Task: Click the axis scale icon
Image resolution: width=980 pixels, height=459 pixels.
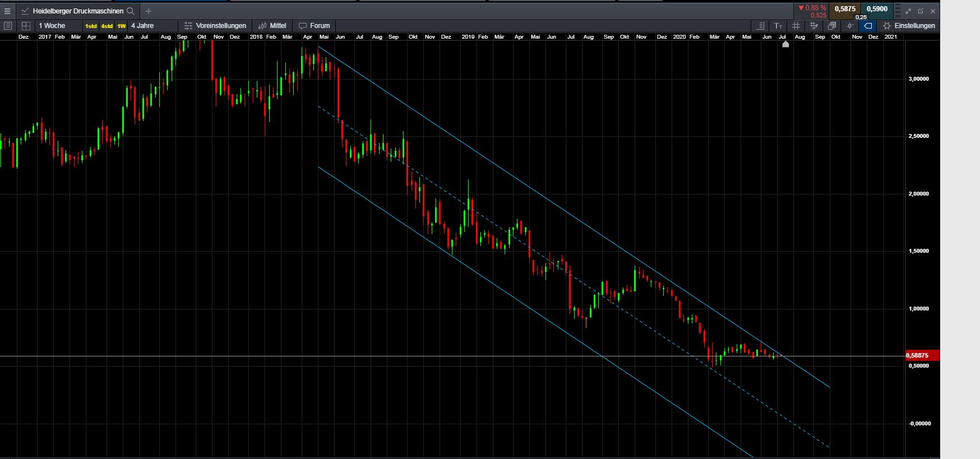Action: coord(761,26)
